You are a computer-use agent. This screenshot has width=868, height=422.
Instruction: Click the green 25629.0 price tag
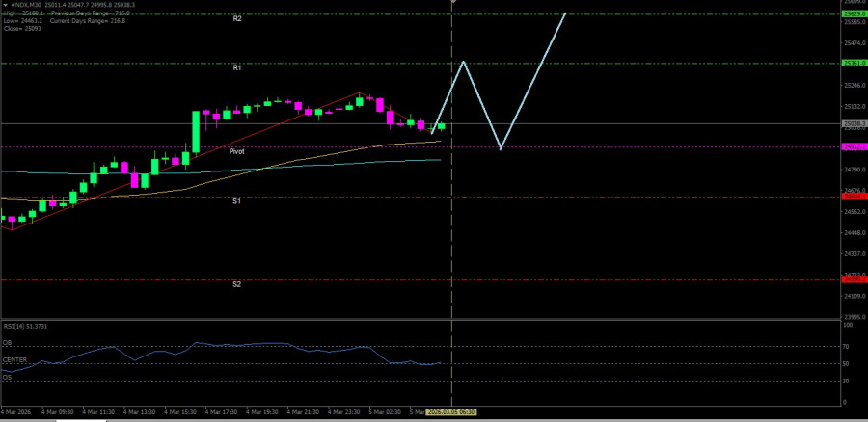click(854, 13)
